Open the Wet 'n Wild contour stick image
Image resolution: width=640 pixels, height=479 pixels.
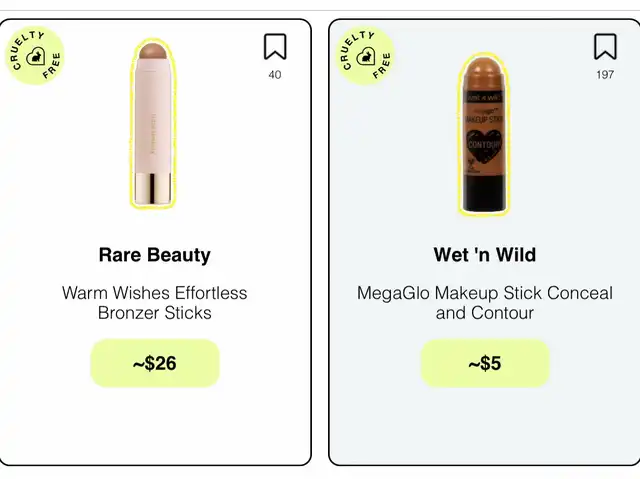pyautogui.click(x=484, y=133)
